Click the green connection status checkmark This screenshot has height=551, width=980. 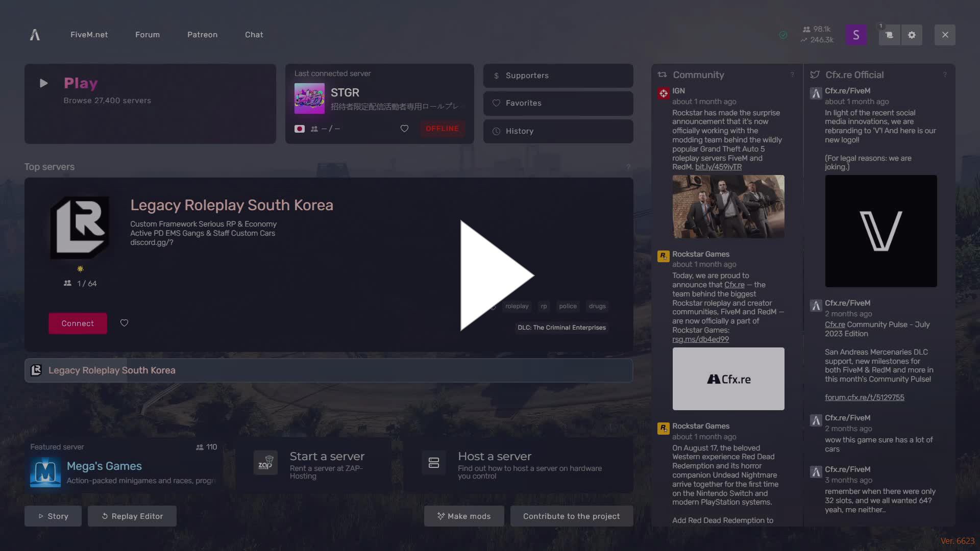pos(782,35)
